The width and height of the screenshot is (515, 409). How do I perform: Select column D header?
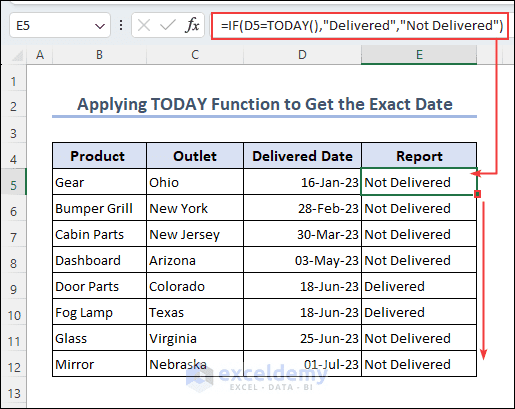pos(302,55)
